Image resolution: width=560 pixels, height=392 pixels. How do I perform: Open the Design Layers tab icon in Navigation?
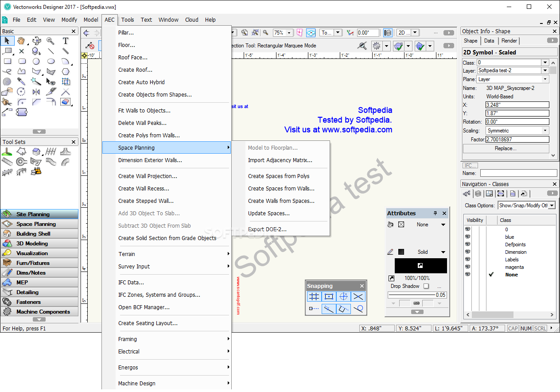(x=478, y=194)
